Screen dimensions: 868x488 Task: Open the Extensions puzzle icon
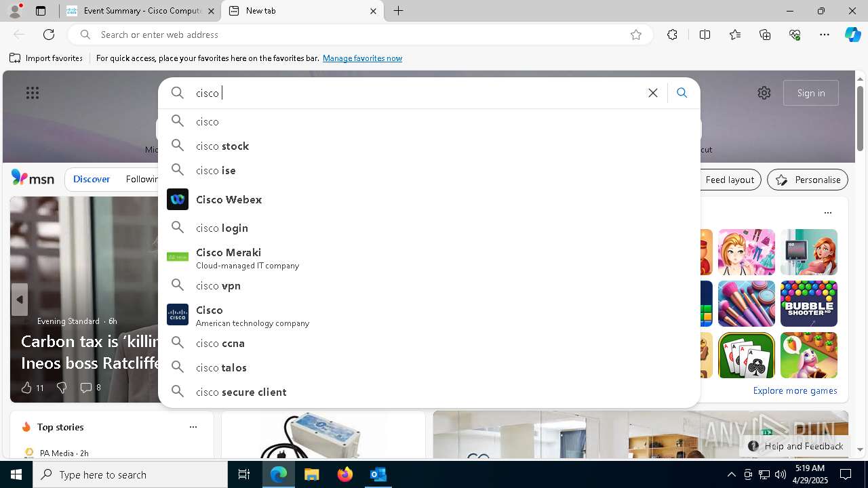[x=672, y=35]
